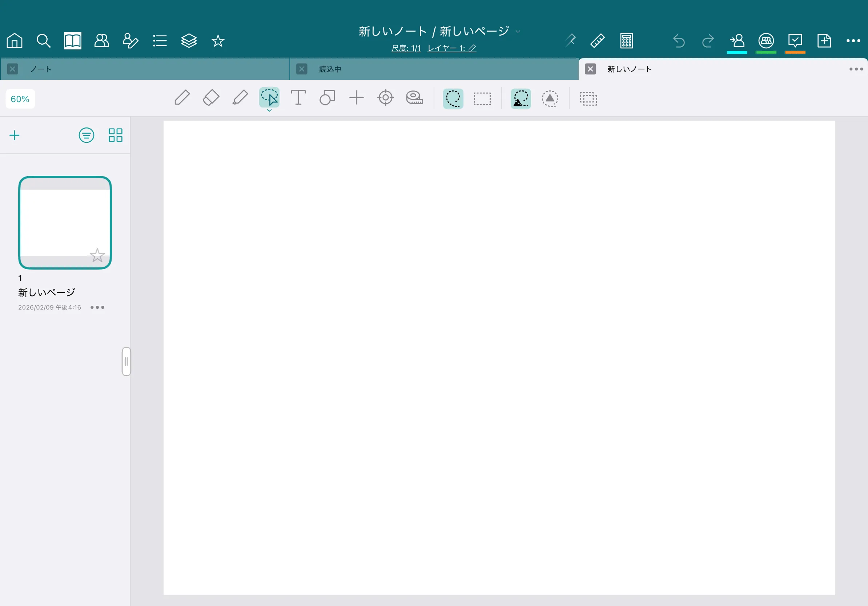The width and height of the screenshot is (868, 606).
Task: Open the calculator icon
Action: [626, 41]
